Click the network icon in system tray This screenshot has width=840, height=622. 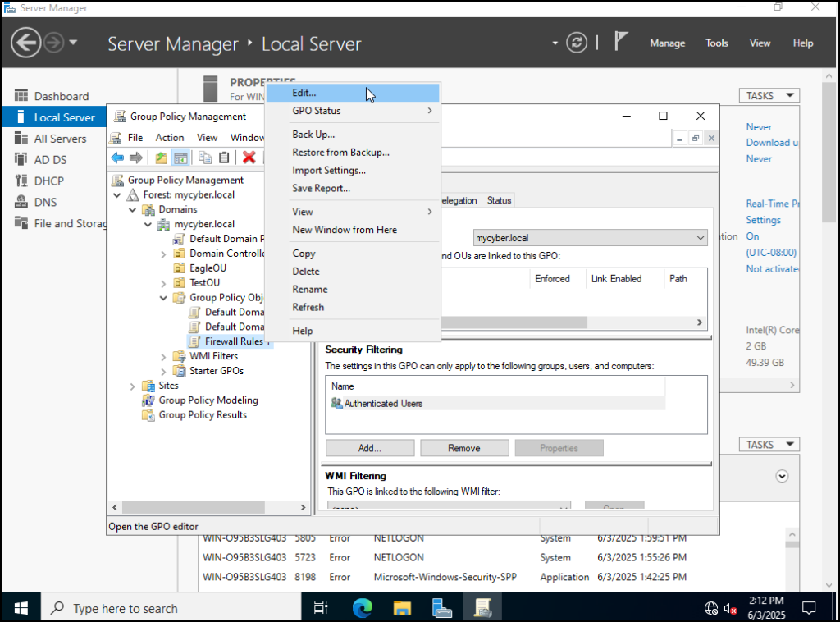[711, 608]
